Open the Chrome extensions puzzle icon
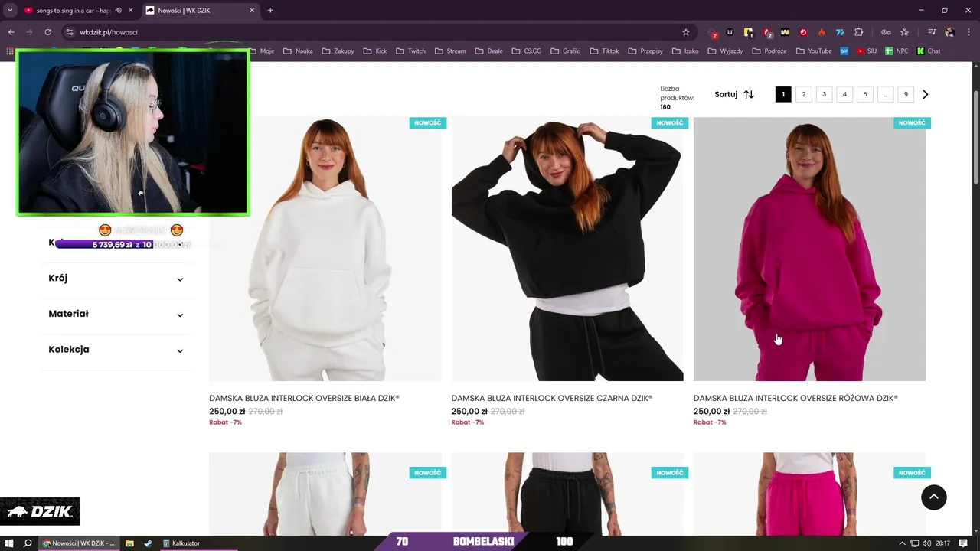The image size is (980, 551). click(x=858, y=32)
